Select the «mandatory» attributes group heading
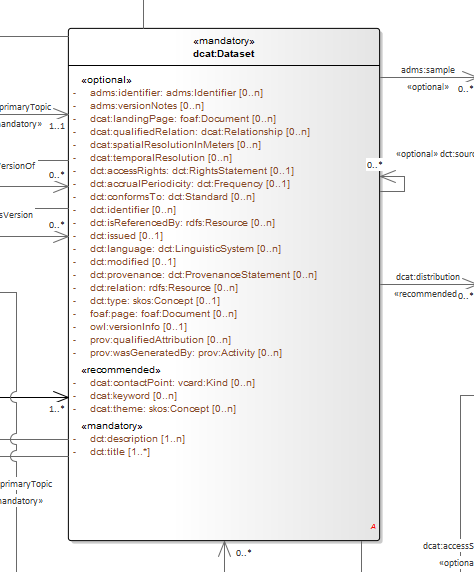The width and height of the screenshot is (474, 572). tap(112, 426)
